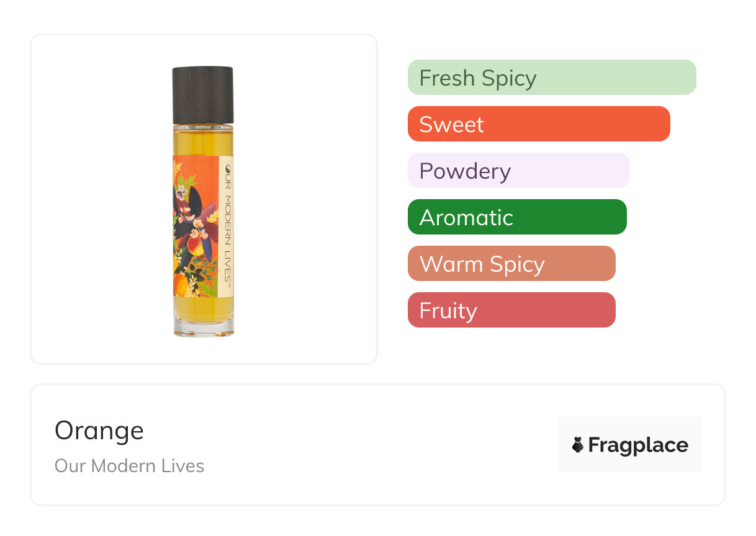Click the orange fruit illustration at label bottom
The height and width of the screenshot is (536, 756).
(181, 284)
